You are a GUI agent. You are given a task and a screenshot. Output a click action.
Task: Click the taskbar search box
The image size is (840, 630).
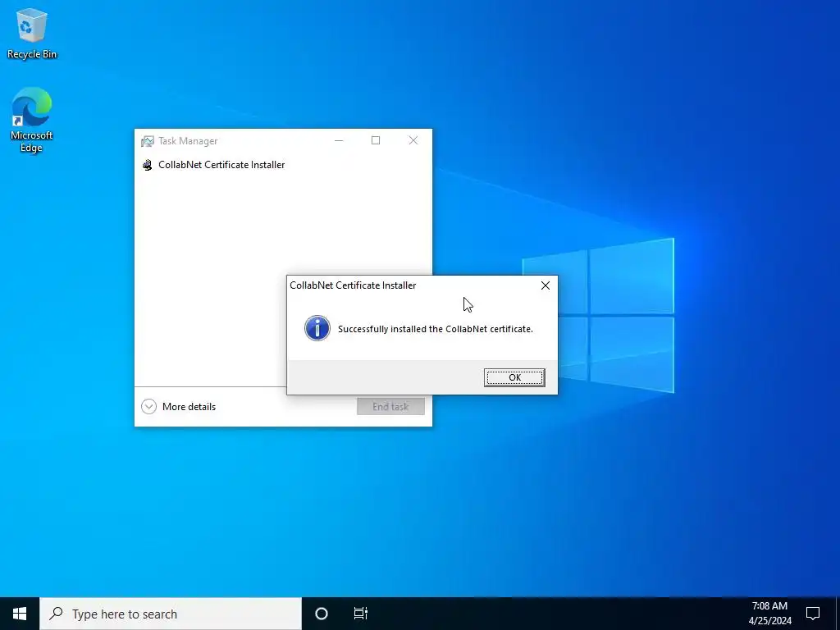pyautogui.click(x=171, y=614)
